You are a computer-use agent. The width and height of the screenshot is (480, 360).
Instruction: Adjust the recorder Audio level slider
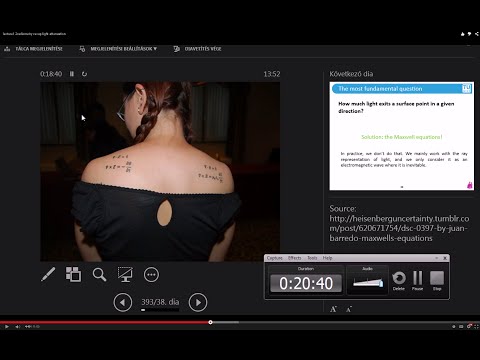coord(368,283)
